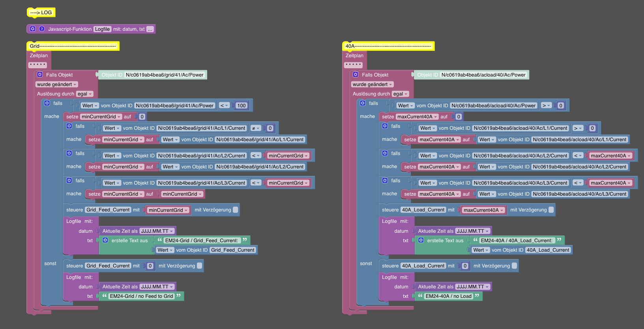644x329 pixels.
Task: Open gear on erstelle Text aus for EM24-Grid
Action: (105, 240)
